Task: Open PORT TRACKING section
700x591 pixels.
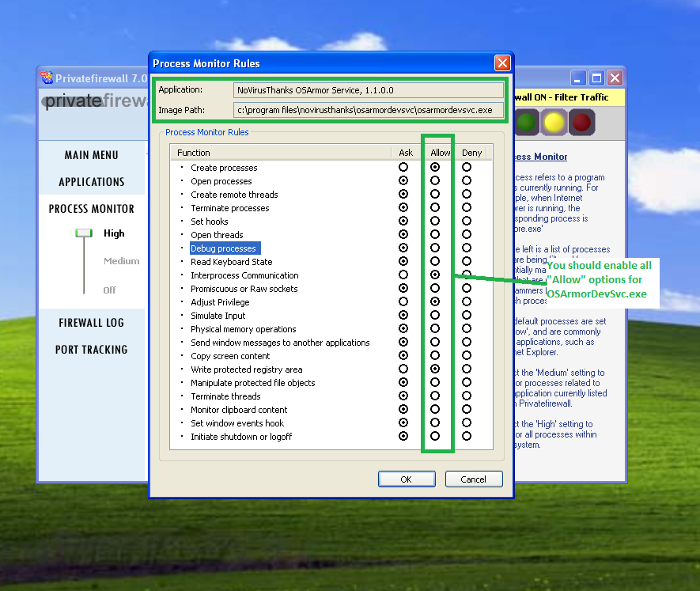Action: tap(92, 350)
